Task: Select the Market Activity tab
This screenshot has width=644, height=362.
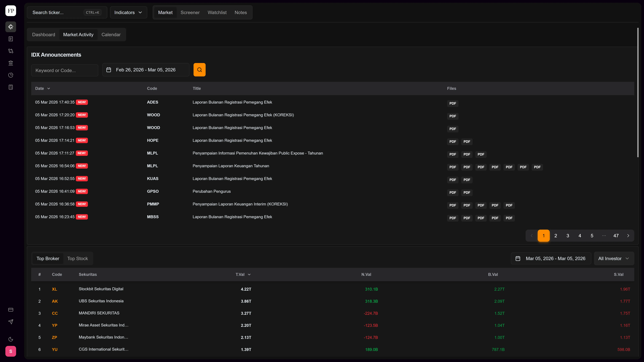Action: (x=78, y=35)
